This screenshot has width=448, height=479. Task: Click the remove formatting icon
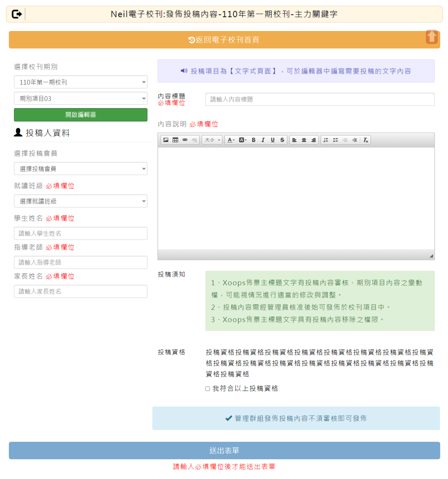(366, 140)
